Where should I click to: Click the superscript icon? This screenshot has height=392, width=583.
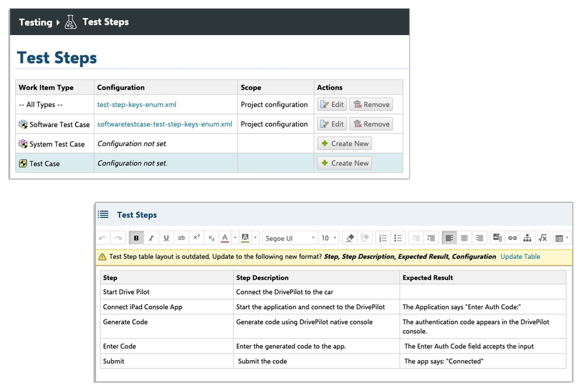[196, 238]
